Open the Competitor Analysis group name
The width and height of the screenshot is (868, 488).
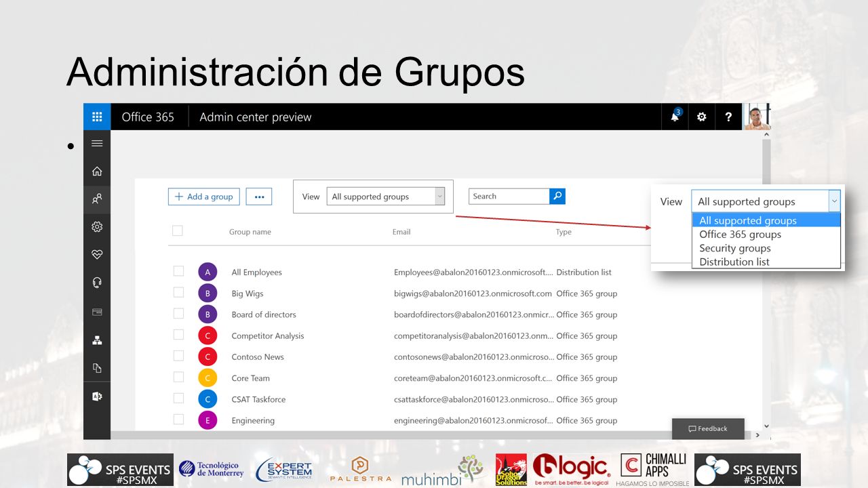coord(268,335)
